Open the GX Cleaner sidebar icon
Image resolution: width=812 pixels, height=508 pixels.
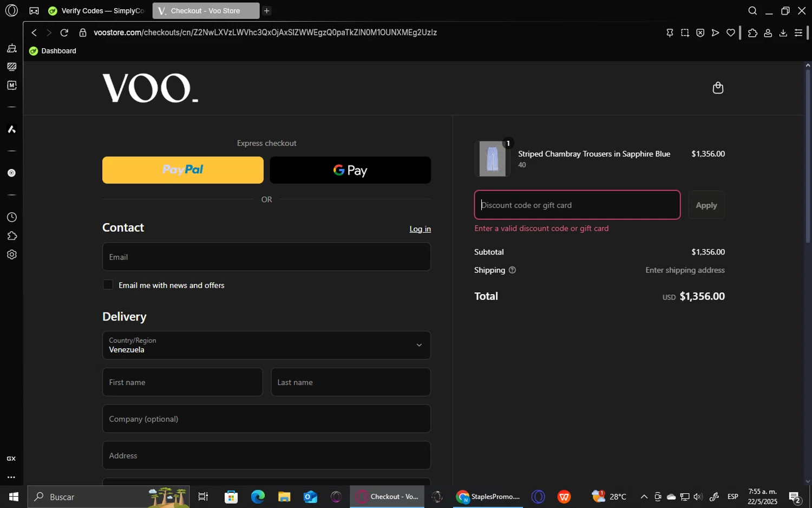pos(11,48)
